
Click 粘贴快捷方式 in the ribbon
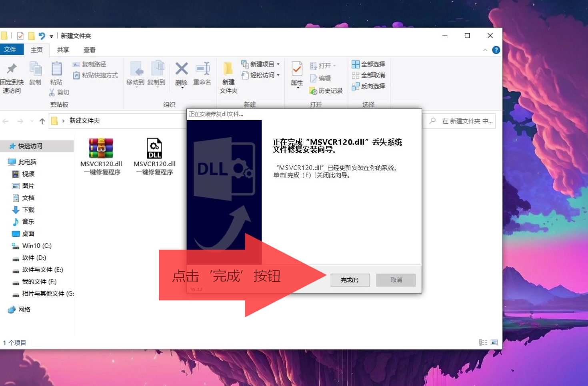coord(96,75)
